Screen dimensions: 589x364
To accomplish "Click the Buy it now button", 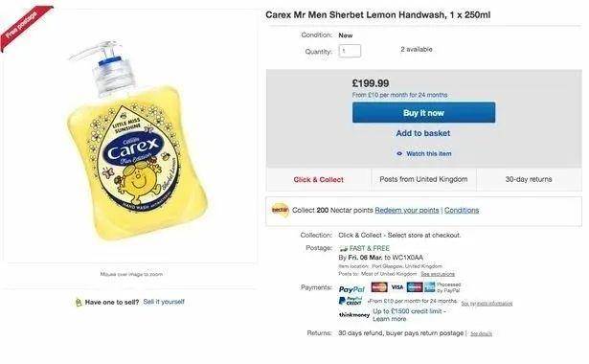I will click(x=423, y=112).
